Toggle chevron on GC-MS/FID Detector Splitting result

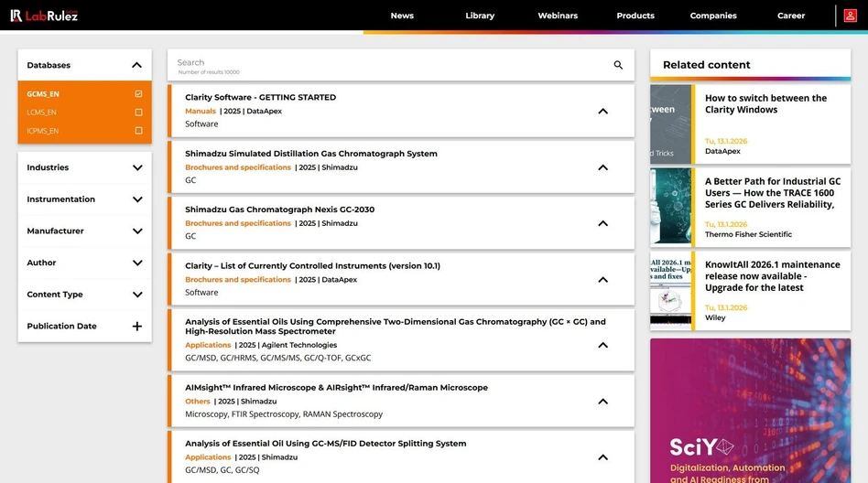602,457
